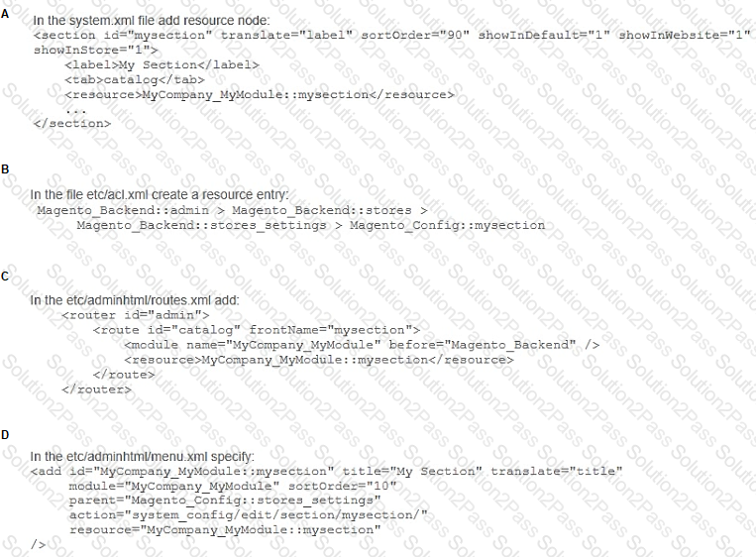Click the 'In the etc/adminhtml/routes.xml add' heading
The image size is (756, 557).
point(135,300)
